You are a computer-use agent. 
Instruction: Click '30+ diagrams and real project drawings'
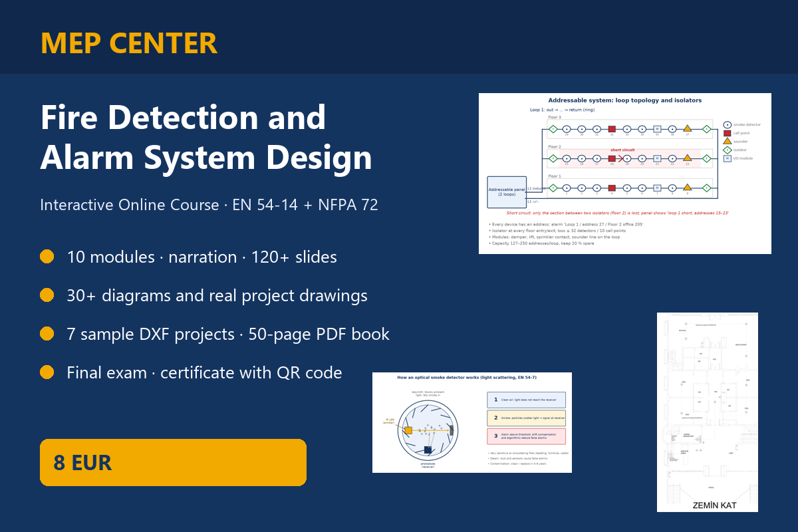(217, 295)
